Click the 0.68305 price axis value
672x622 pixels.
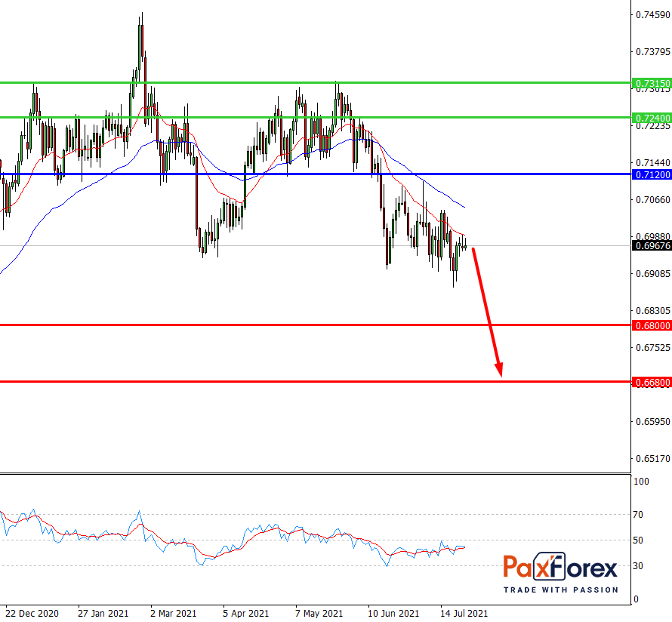tap(652, 310)
